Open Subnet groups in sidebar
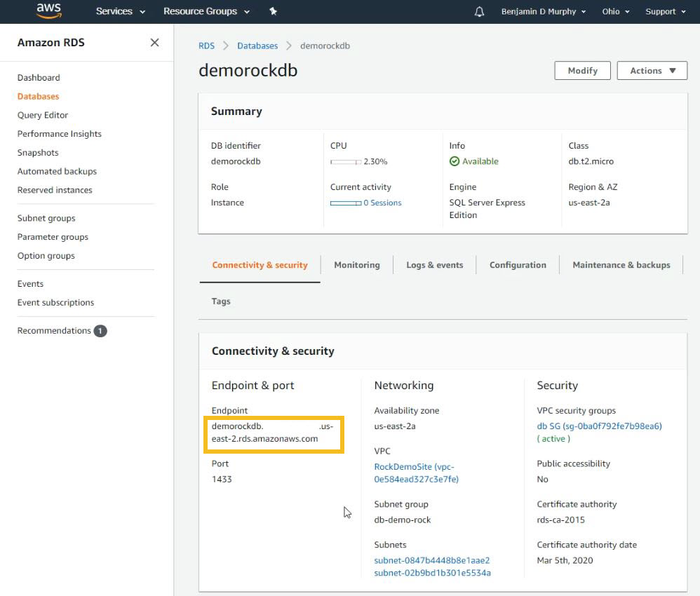 46,218
